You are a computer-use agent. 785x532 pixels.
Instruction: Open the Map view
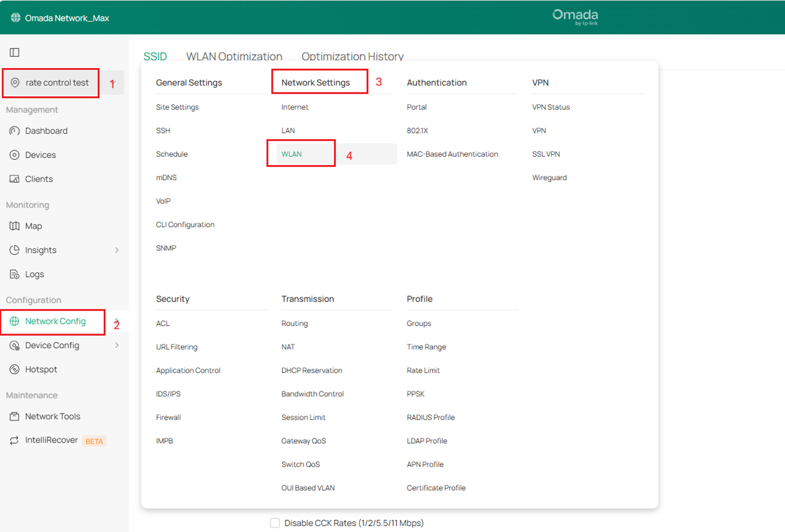(33, 226)
